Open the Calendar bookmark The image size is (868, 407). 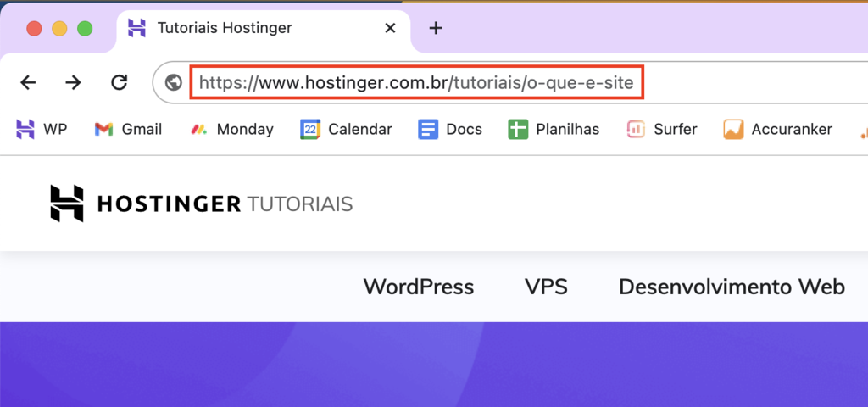coord(346,130)
